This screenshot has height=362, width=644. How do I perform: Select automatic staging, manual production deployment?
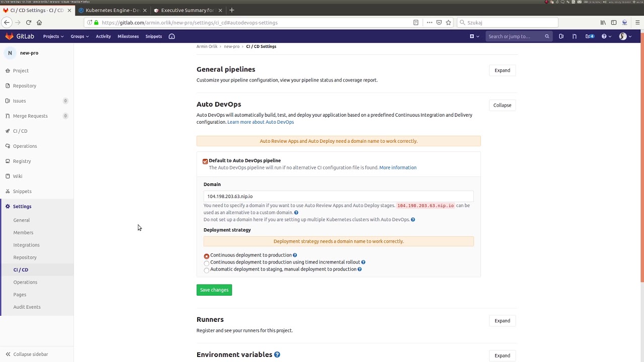(206, 270)
